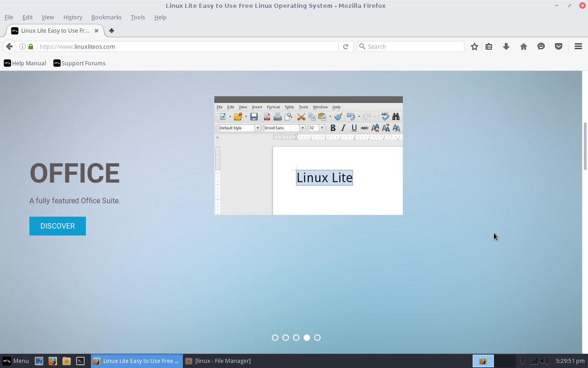Launch terminal from taskbar
Viewport: 588px width, 368px height.
pos(80,361)
